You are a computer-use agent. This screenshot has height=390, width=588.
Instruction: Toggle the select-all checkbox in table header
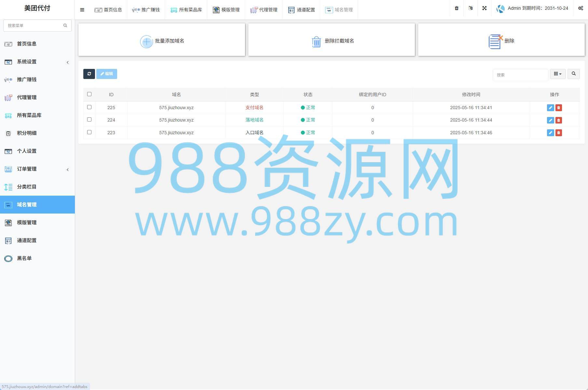(x=89, y=94)
